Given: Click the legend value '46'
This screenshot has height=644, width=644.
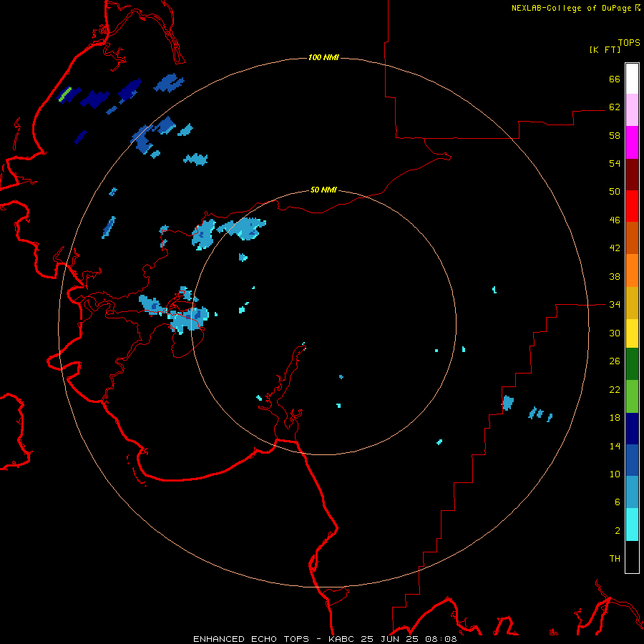Looking at the screenshot, I should tap(615, 220).
